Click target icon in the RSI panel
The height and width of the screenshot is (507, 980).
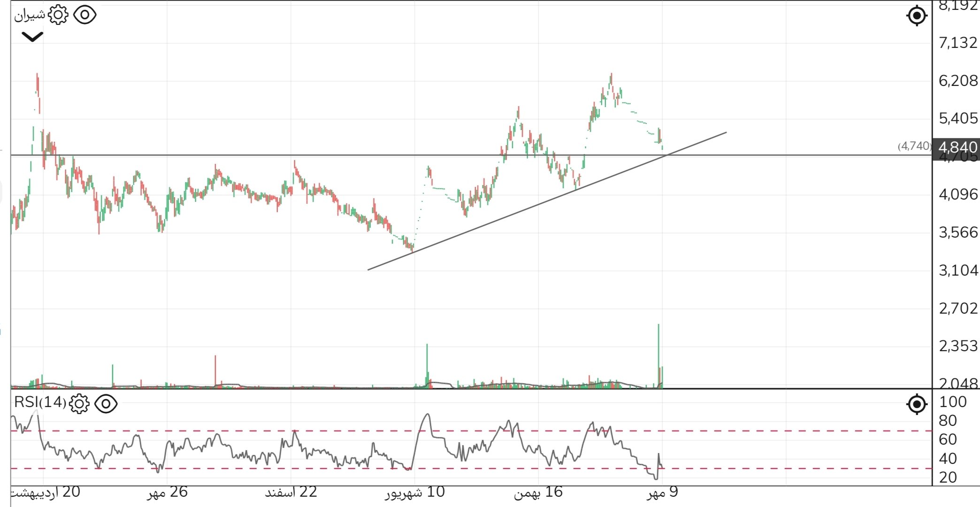pos(917,404)
